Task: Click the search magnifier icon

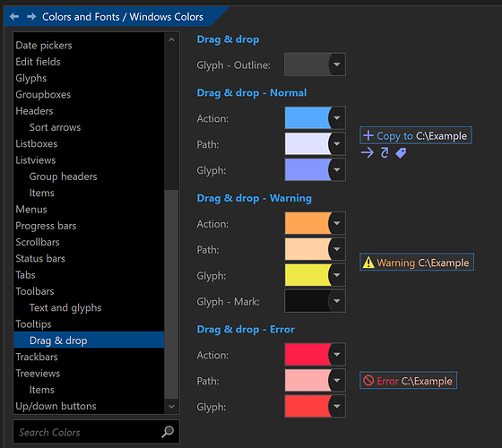Action: [x=168, y=432]
